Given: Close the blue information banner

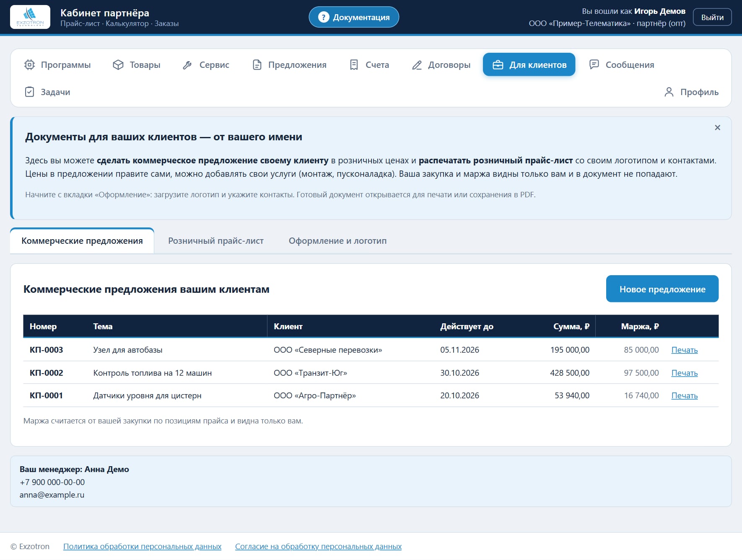Looking at the screenshot, I should (717, 128).
